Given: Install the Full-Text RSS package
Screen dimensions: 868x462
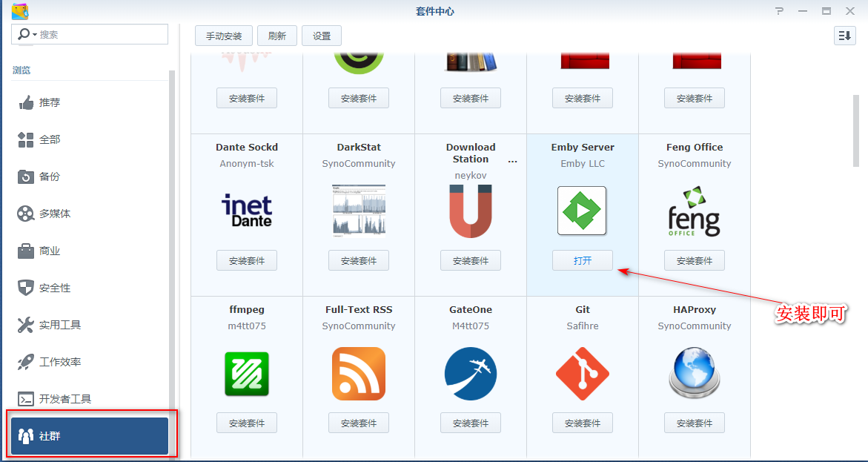Looking at the screenshot, I should pos(359,423).
